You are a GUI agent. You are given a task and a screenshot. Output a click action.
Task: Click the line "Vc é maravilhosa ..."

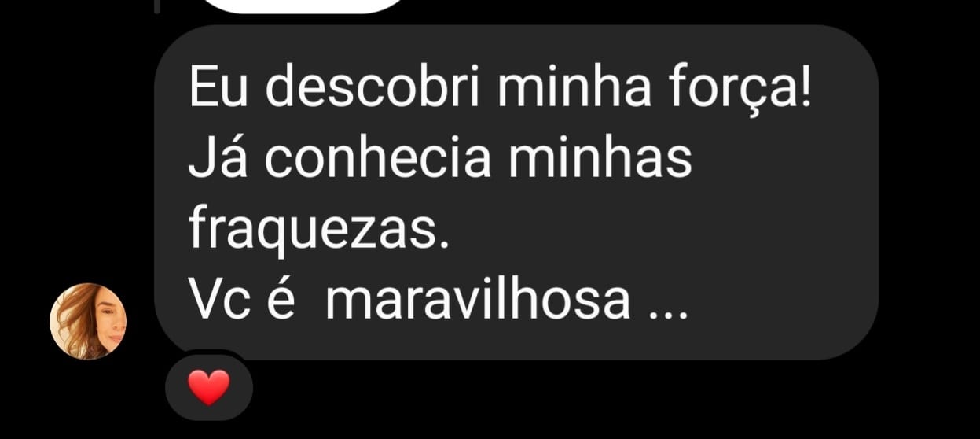[439, 300]
